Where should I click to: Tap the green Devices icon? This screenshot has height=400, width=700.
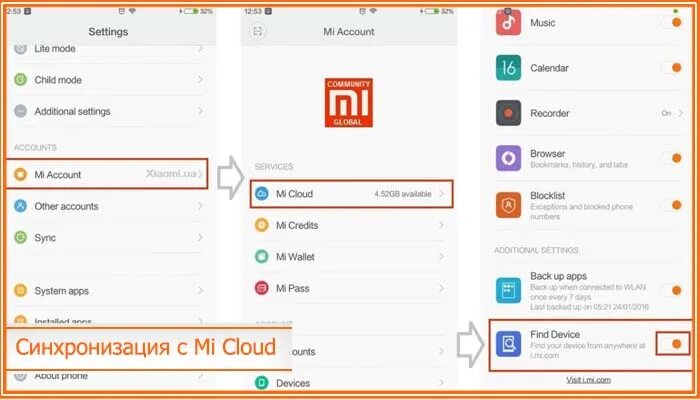(x=262, y=383)
